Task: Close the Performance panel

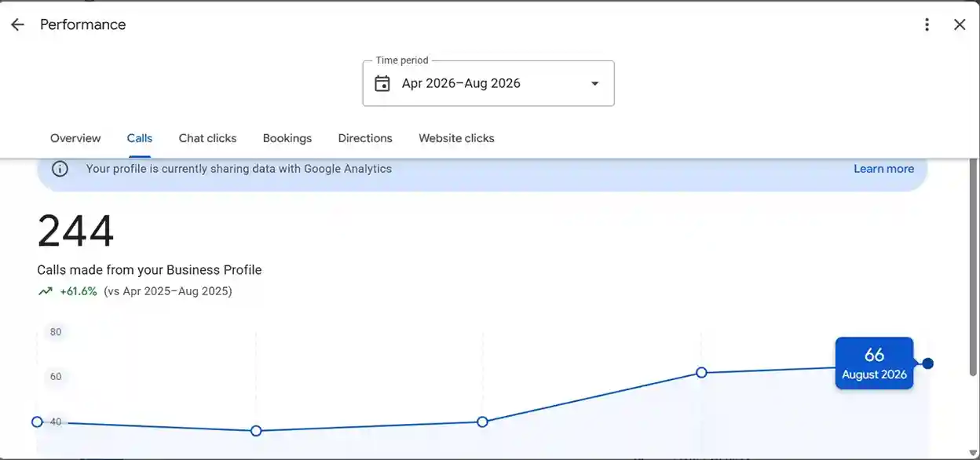Action: pos(960,24)
